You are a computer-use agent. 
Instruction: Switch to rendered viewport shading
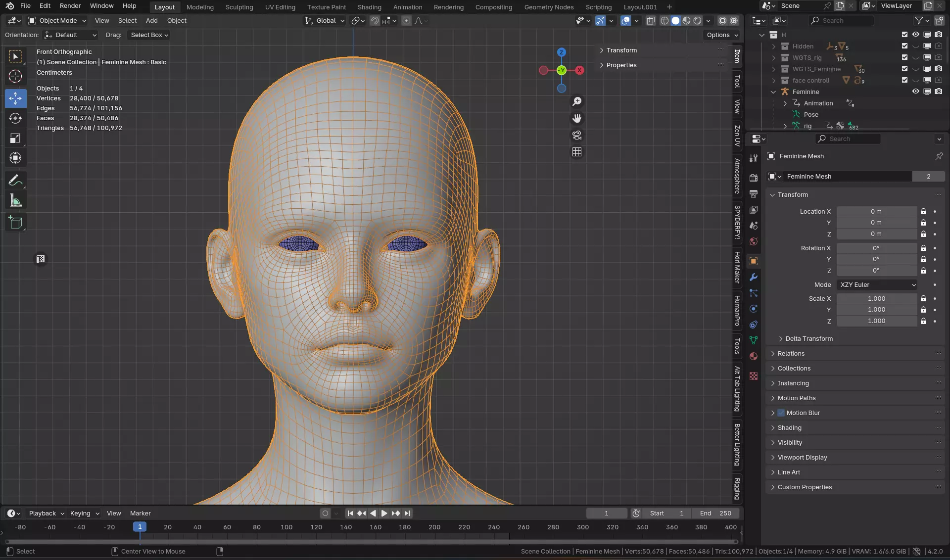[697, 21]
